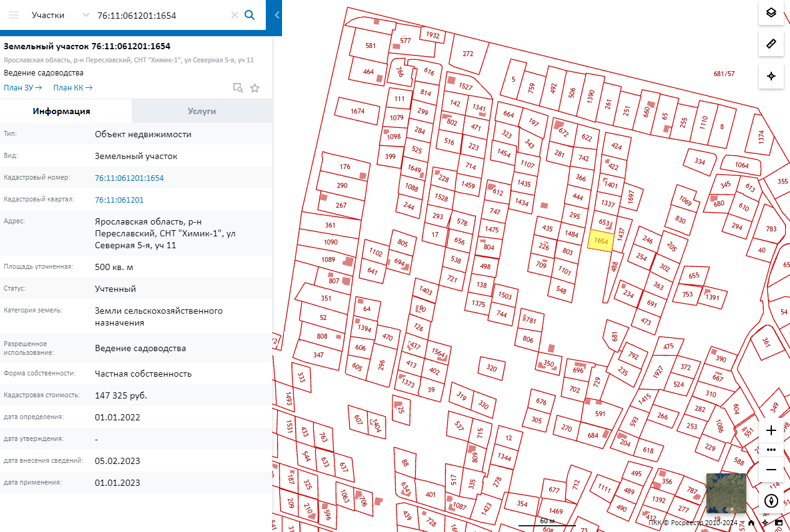Select the highlighted yellow parcel 1654
The image size is (790, 532).
[601, 241]
